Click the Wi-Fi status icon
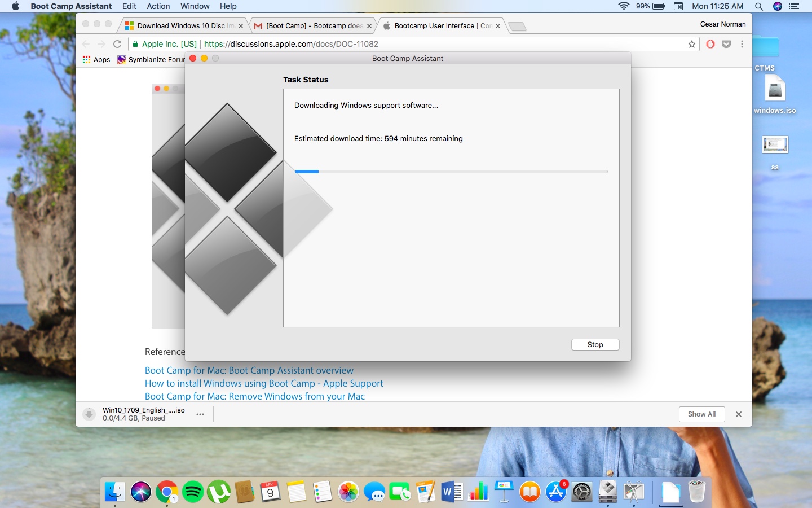 point(624,6)
